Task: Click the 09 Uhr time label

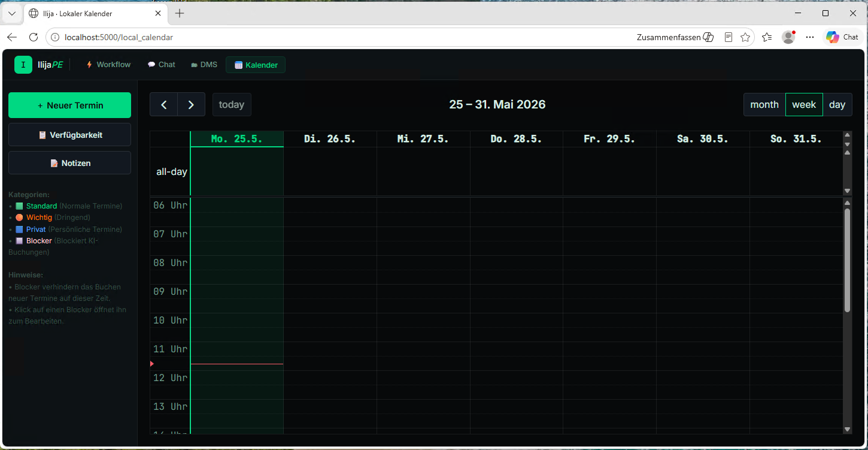Action: click(x=171, y=292)
